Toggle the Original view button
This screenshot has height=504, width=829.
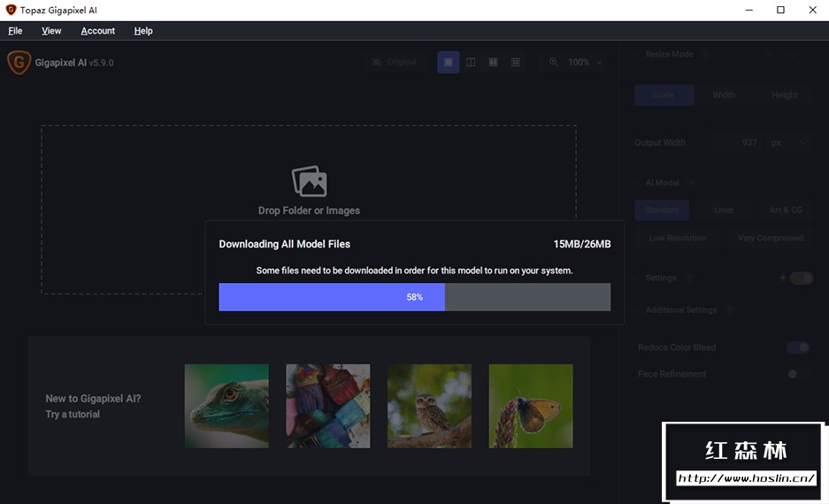[x=395, y=63]
